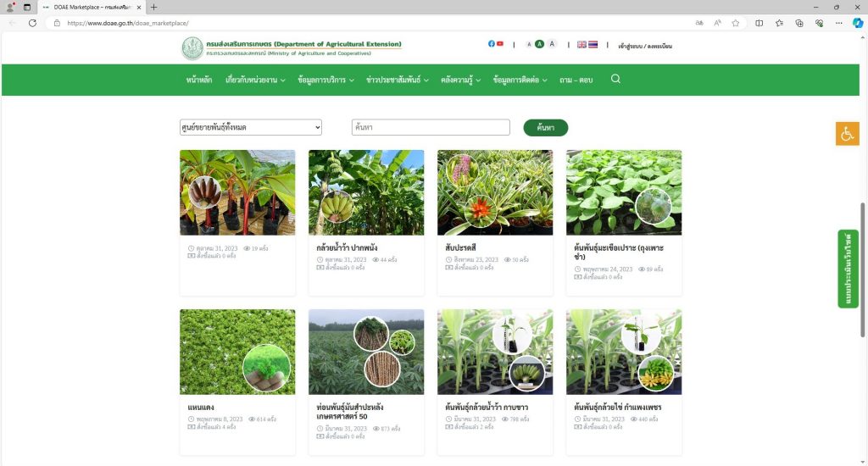The height and width of the screenshot is (466, 868).
Task: Select the small font size A option
Action: 528,44
